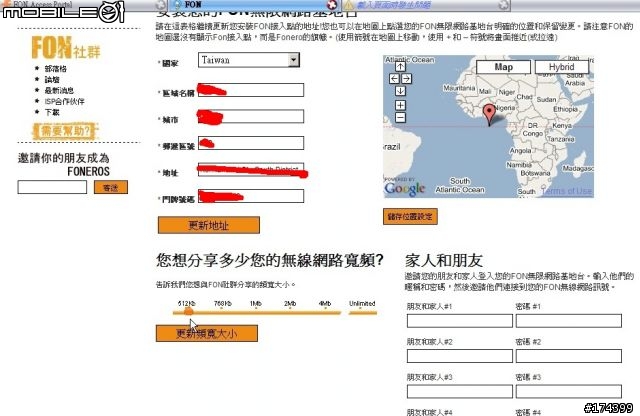Click the orange 寄送 send button
The width and height of the screenshot is (640, 416).
point(111,187)
